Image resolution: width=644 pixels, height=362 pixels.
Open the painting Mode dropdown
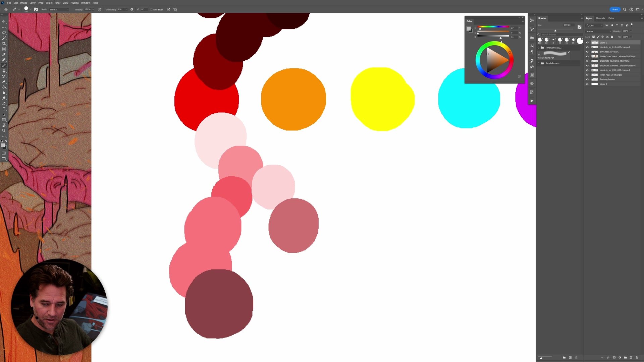(59, 9)
